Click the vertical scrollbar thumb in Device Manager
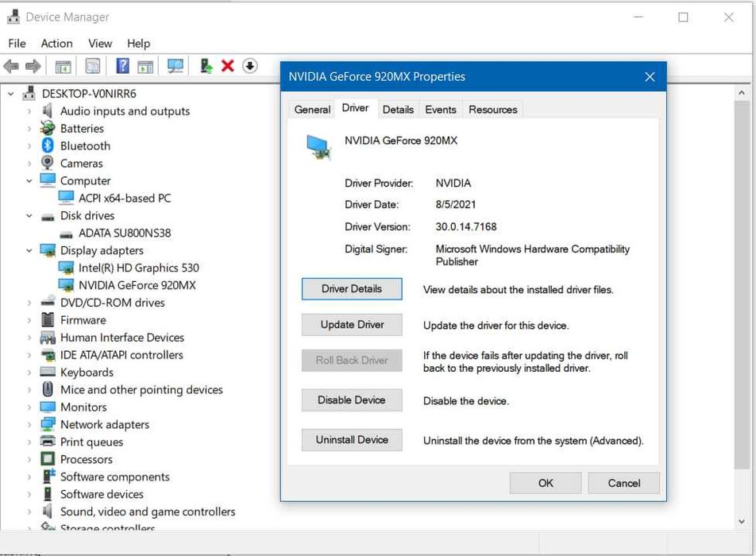 tap(742, 284)
